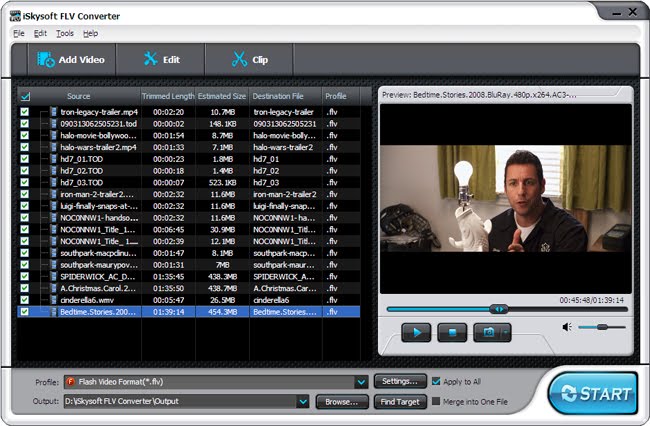Open the File menu
Viewport: 650px width, 426px height.
(x=19, y=34)
